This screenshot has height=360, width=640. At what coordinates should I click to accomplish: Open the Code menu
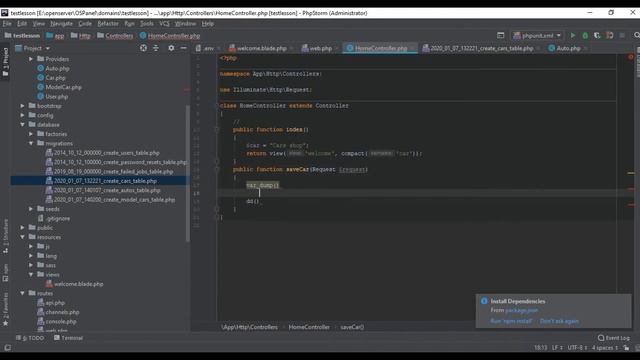point(85,24)
